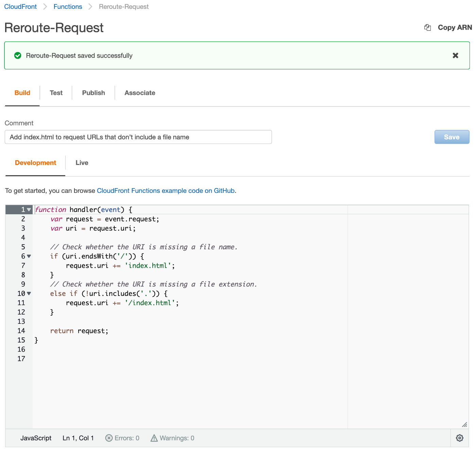This screenshot has width=476, height=451.
Task: Click the Copy ARN clipboard icon
Action: 428,28
